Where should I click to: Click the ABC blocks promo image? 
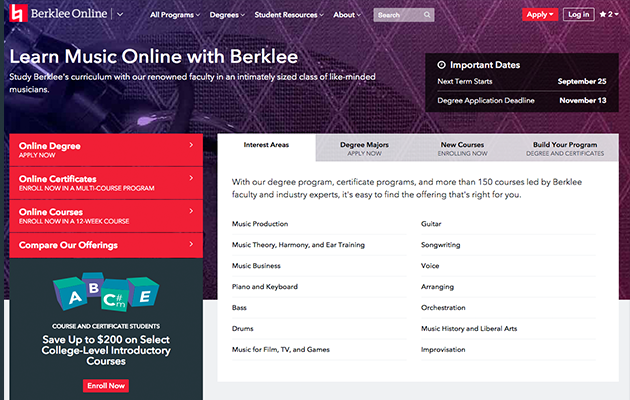106,293
